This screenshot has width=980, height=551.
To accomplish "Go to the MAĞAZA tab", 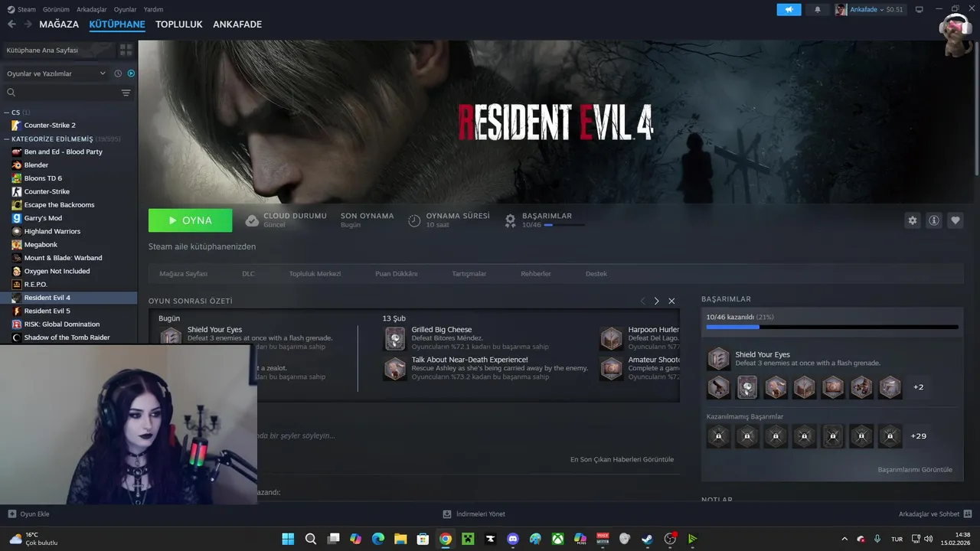I will (x=59, y=24).
